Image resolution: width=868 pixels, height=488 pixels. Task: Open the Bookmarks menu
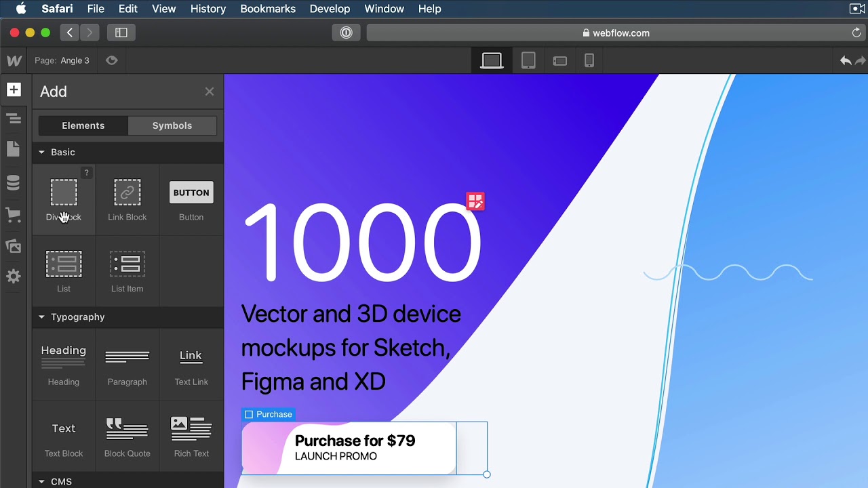(268, 9)
